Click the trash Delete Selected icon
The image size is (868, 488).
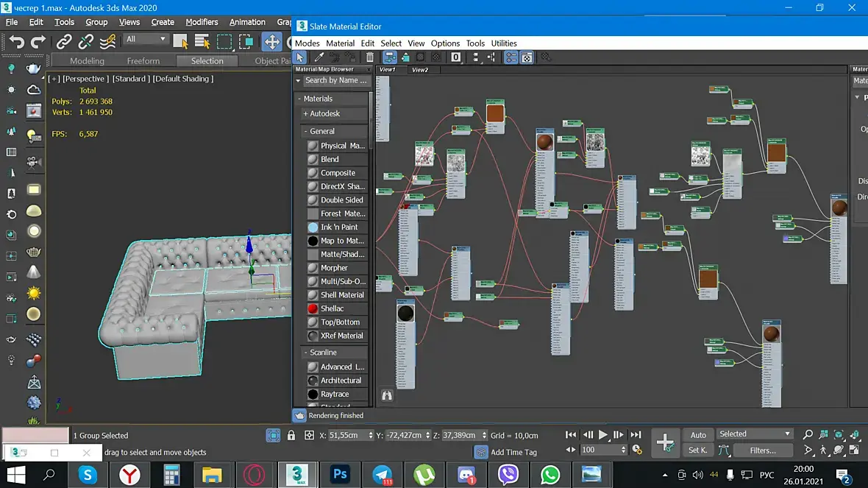pos(370,57)
